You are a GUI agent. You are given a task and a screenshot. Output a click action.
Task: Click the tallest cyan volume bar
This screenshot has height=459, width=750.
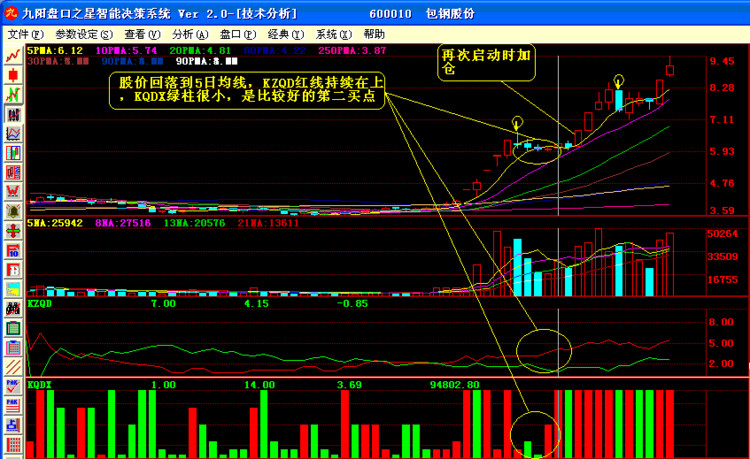click(517, 267)
